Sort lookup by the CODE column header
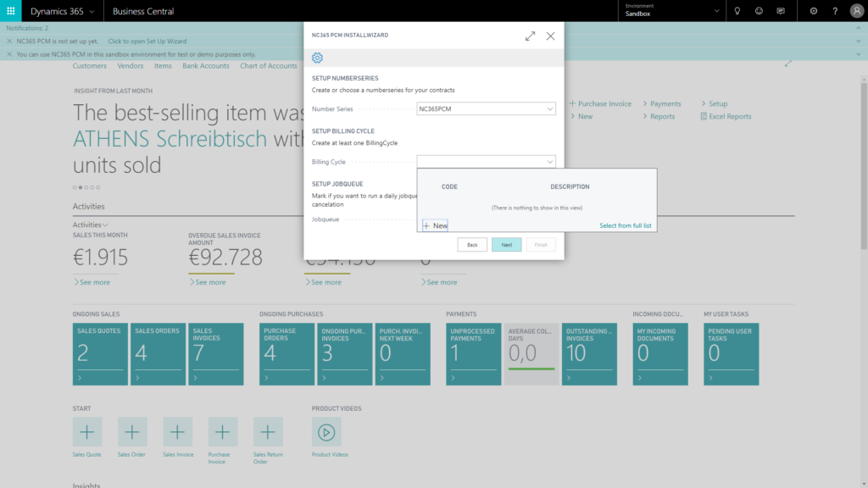Viewport: 868px width, 488px height. [449, 186]
